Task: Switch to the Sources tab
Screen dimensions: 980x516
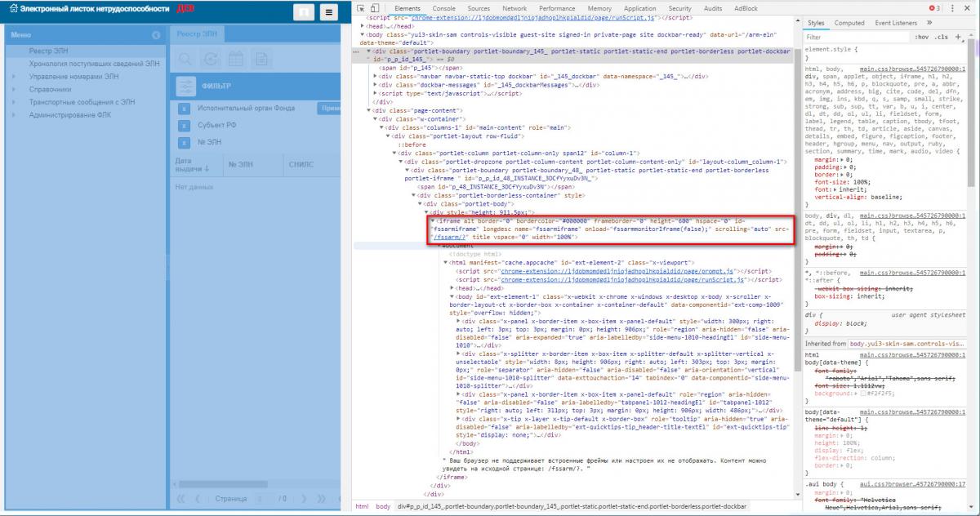Action: [x=479, y=8]
